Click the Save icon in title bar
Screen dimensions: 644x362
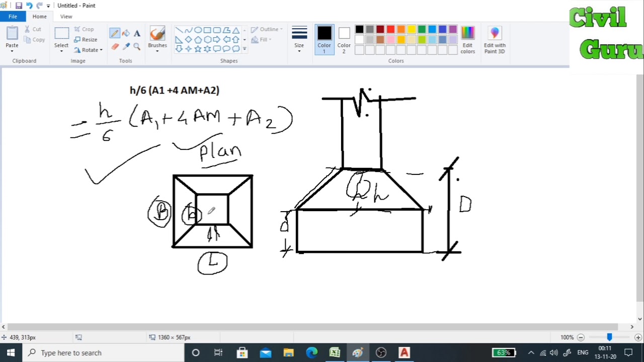point(19,6)
